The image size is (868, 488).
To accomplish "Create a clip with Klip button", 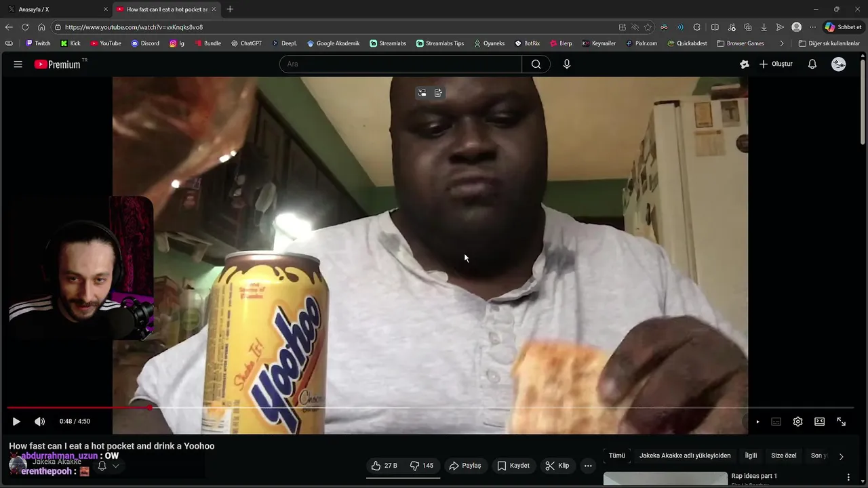I will point(557,466).
